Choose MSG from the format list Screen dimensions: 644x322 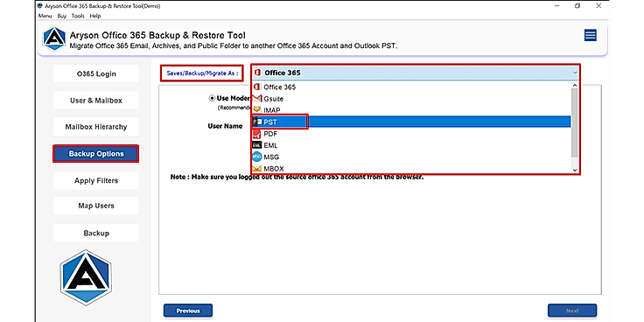pos(411,157)
